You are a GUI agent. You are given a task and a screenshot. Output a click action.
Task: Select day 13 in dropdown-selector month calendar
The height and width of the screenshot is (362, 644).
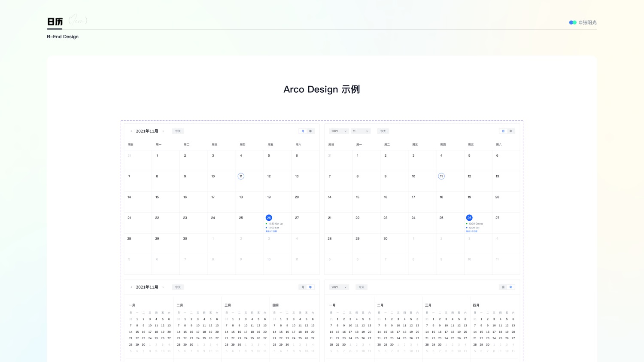click(497, 176)
